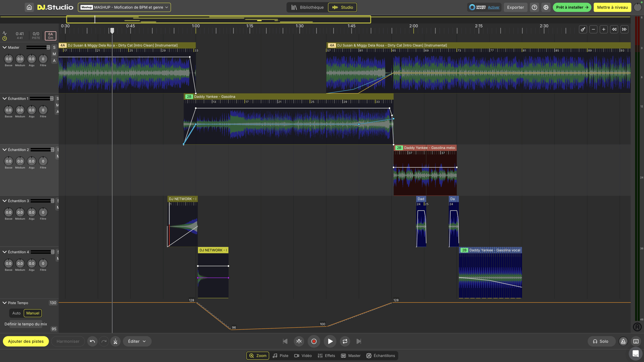This screenshot has height=362, width=644.
Task: Click the clock icon under waveform icon
Action: click(4, 38)
